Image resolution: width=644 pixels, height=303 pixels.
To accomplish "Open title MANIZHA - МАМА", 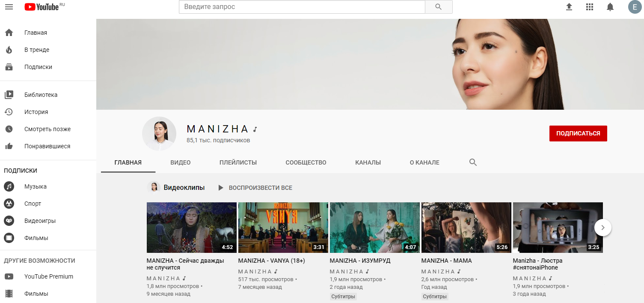I will [446, 261].
